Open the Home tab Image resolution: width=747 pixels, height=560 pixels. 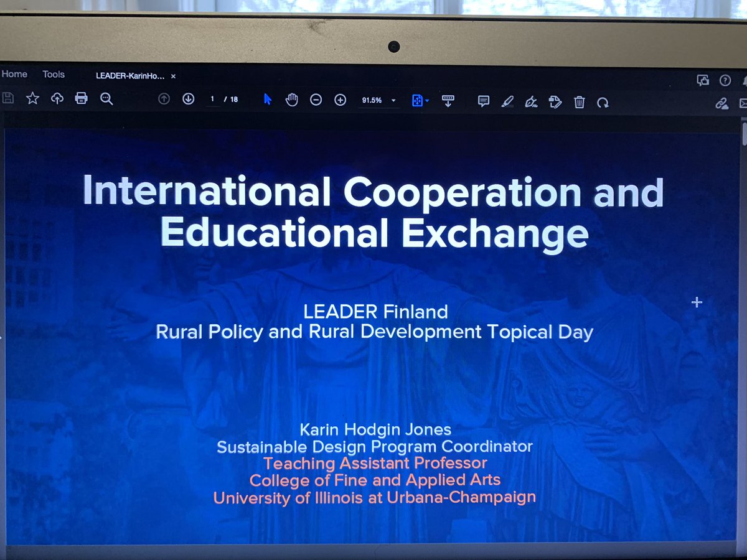tap(14, 74)
